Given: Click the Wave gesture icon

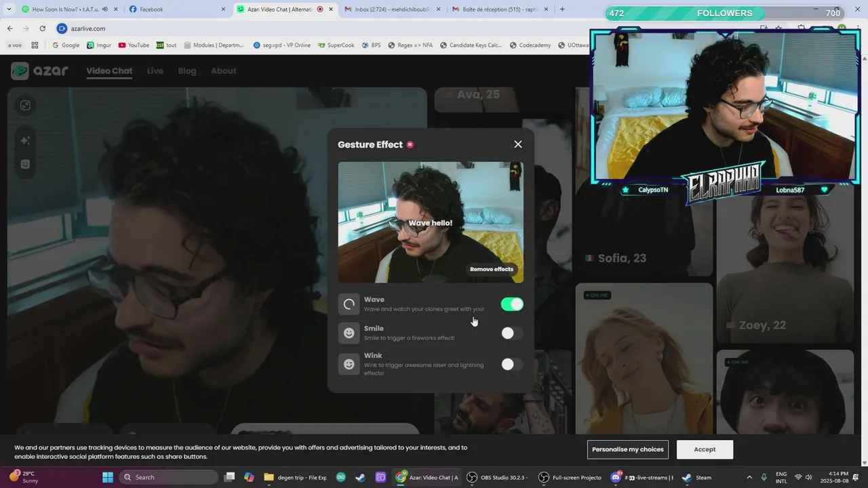Looking at the screenshot, I should (x=349, y=304).
